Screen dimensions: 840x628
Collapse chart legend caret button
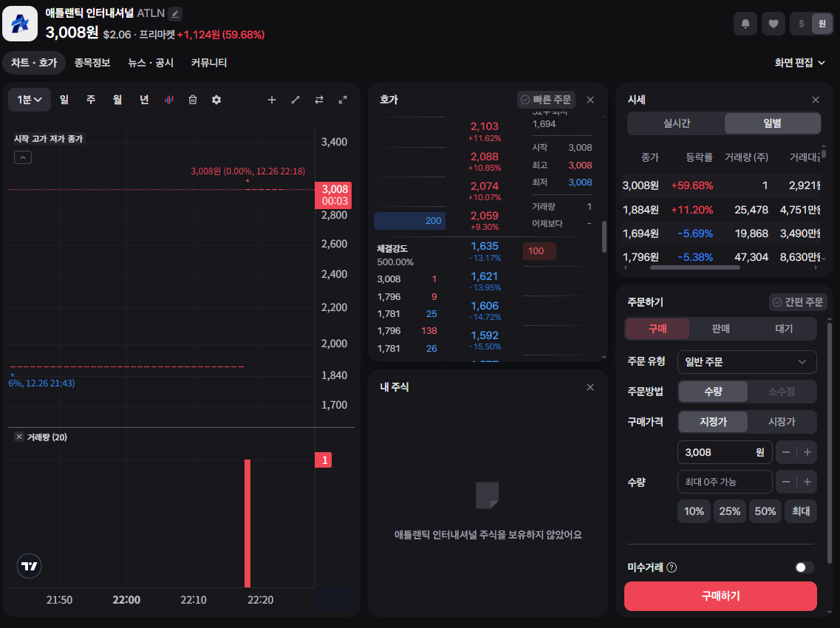22,157
